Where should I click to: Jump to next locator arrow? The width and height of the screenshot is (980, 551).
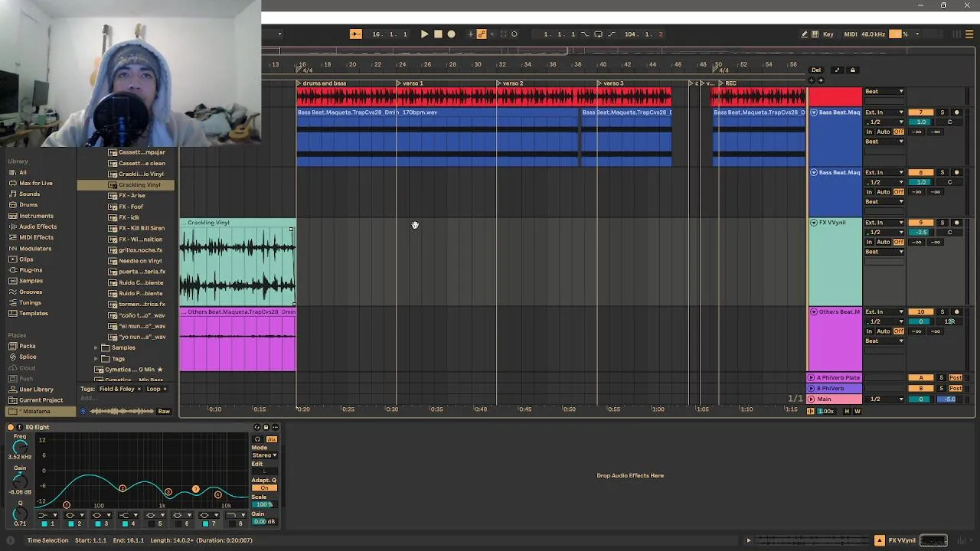[821, 80]
